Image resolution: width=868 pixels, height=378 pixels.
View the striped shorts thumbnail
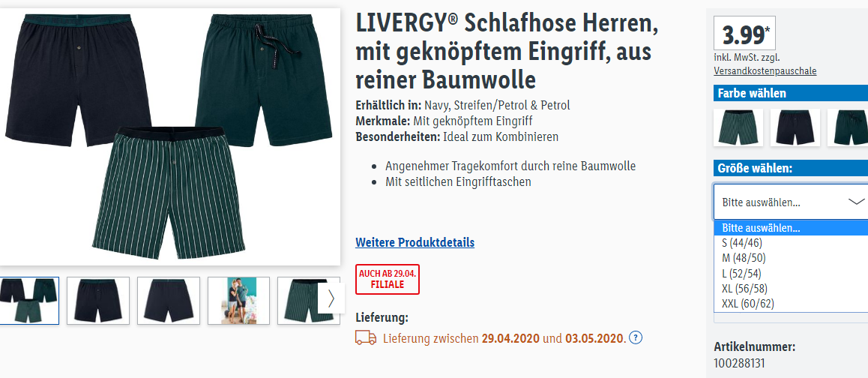tap(308, 301)
